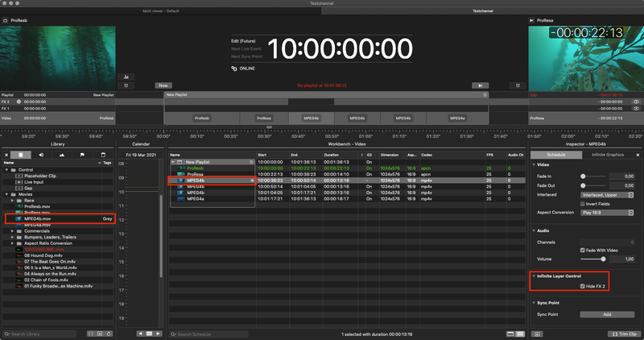Click the single-row view icon in the workbench footer

pos(510,334)
